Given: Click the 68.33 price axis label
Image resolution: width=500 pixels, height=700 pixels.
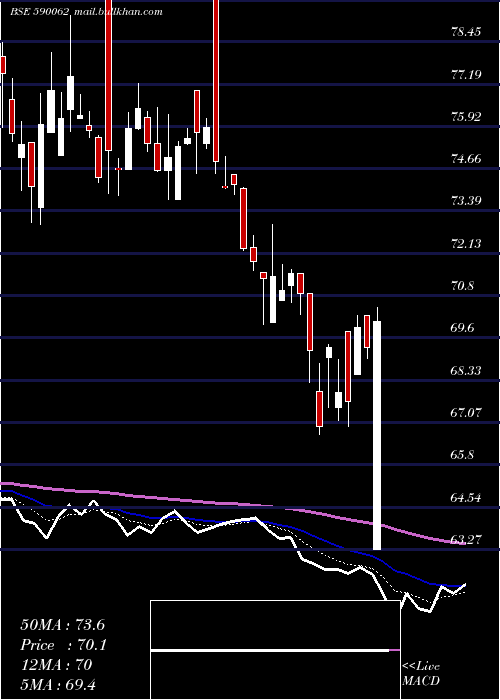Looking at the screenshot, I should 466,370.
